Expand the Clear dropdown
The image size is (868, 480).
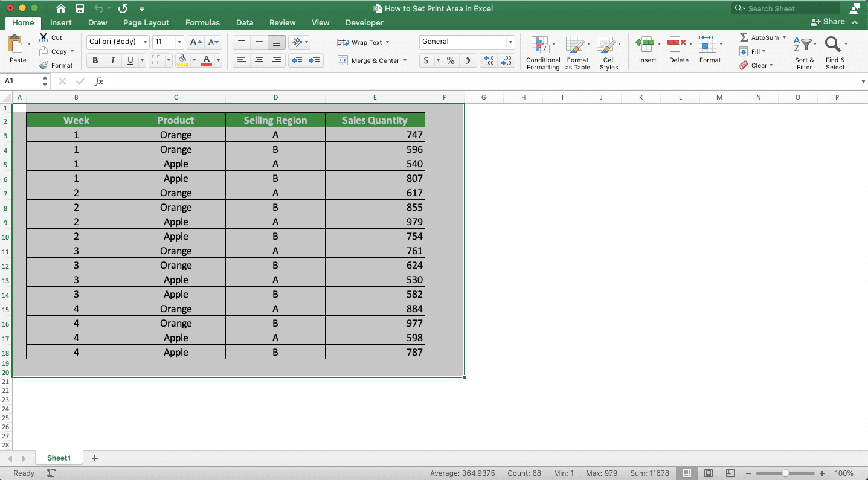pyautogui.click(x=771, y=65)
